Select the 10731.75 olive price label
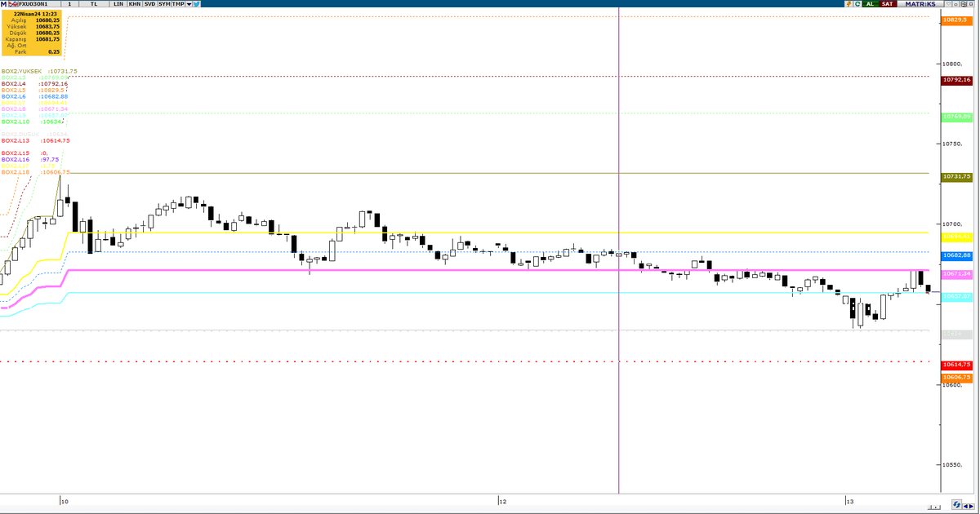 coord(956,176)
